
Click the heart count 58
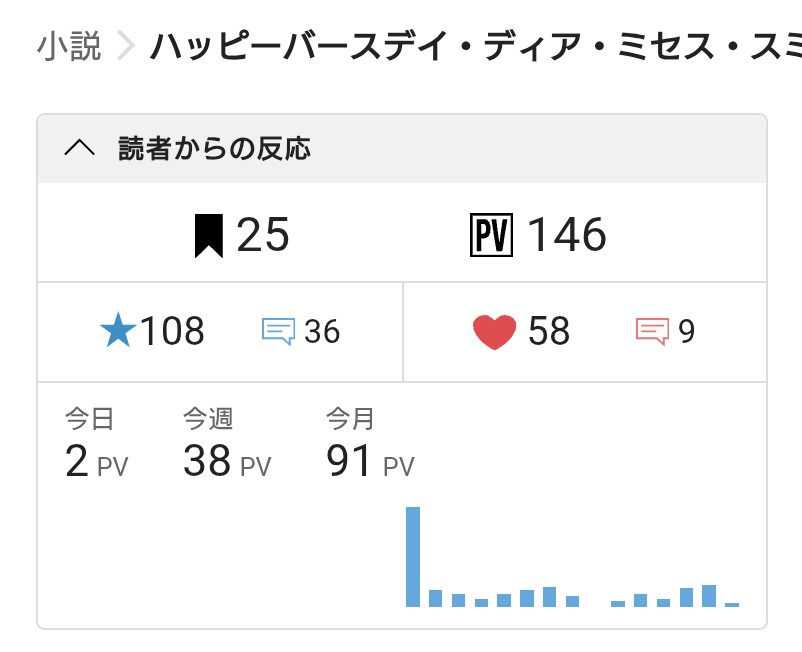point(549,331)
